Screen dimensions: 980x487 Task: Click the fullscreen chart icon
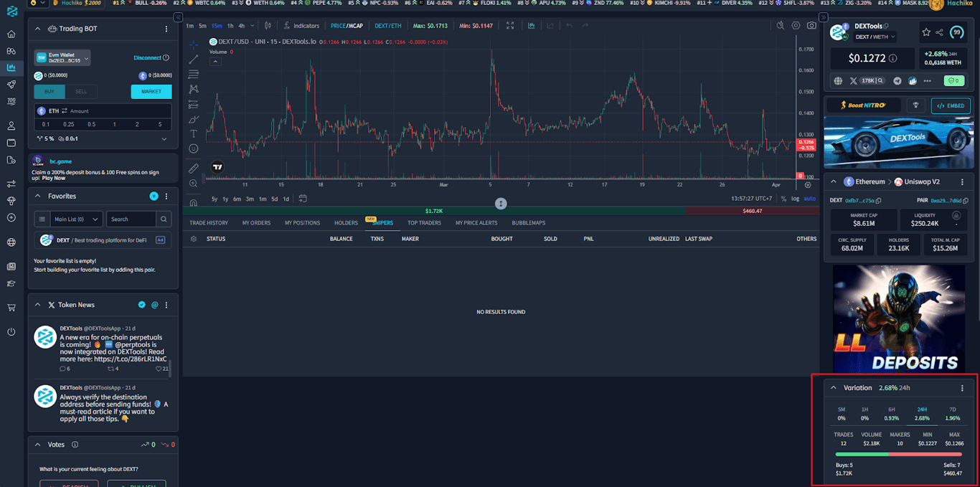pos(510,26)
